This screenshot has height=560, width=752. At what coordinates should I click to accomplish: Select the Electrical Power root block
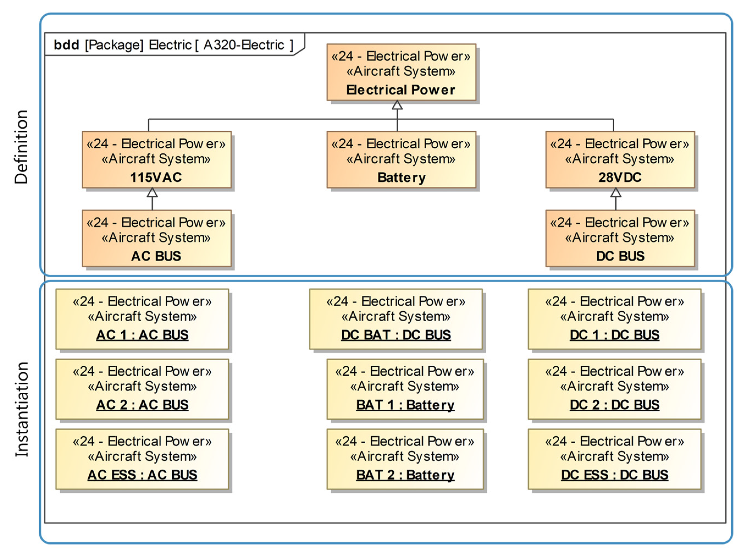pyautogui.click(x=401, y=72)
